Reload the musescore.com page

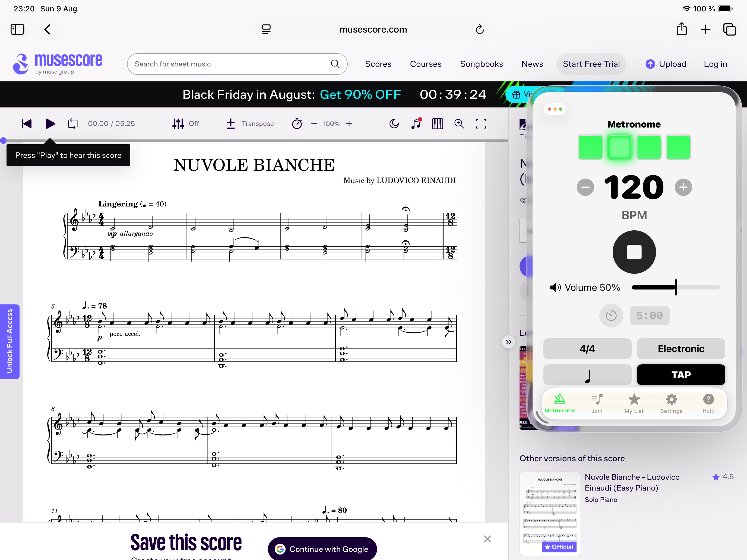480,29
